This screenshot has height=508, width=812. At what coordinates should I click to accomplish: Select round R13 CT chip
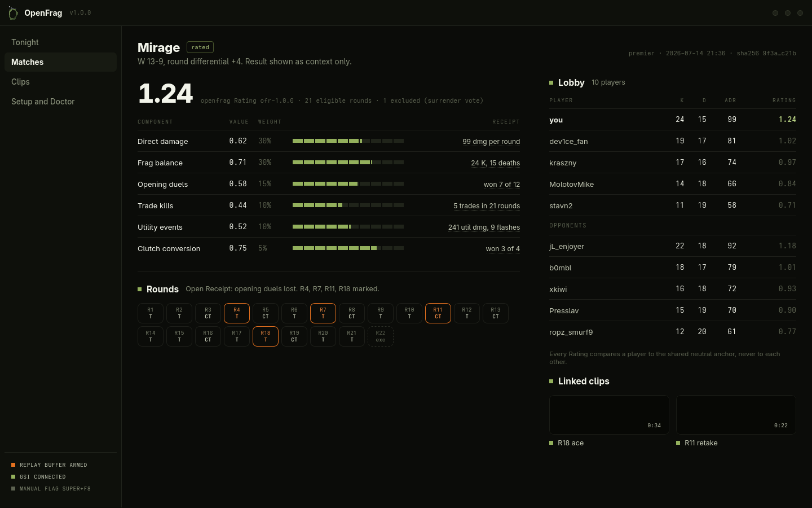pos(496,313)
